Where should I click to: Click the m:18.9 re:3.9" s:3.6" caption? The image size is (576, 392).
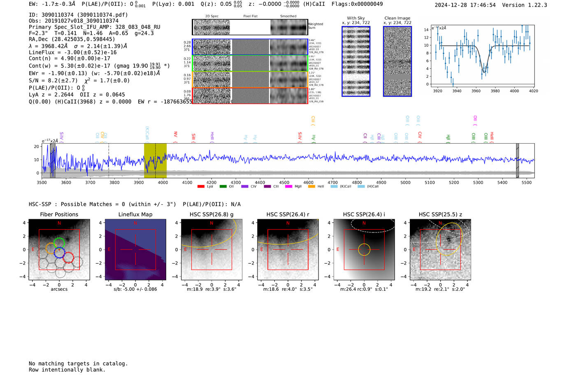pyautogui.click(x=211, y=289)
